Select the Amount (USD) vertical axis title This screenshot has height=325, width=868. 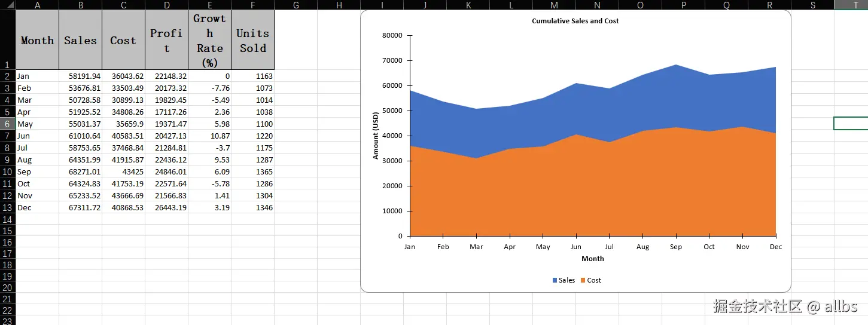(x=376, y=135)
